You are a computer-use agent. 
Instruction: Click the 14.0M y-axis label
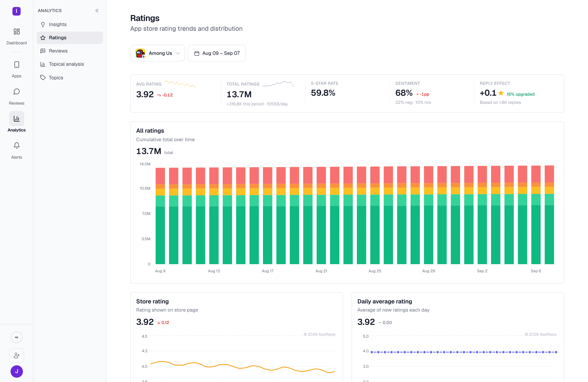145,164
